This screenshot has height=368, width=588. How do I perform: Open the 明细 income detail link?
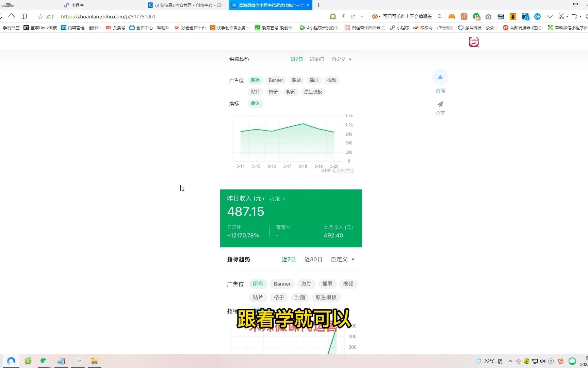275,198
